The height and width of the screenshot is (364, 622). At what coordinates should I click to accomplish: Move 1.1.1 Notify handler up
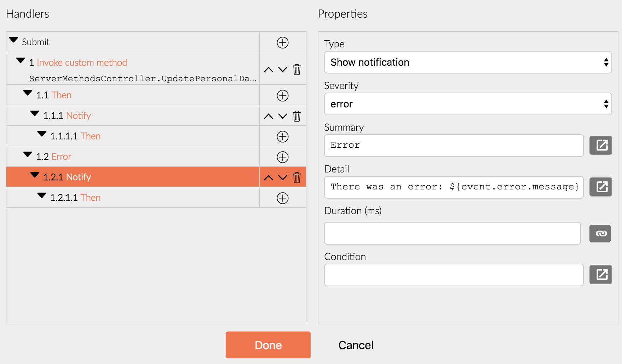coord(269,116)
